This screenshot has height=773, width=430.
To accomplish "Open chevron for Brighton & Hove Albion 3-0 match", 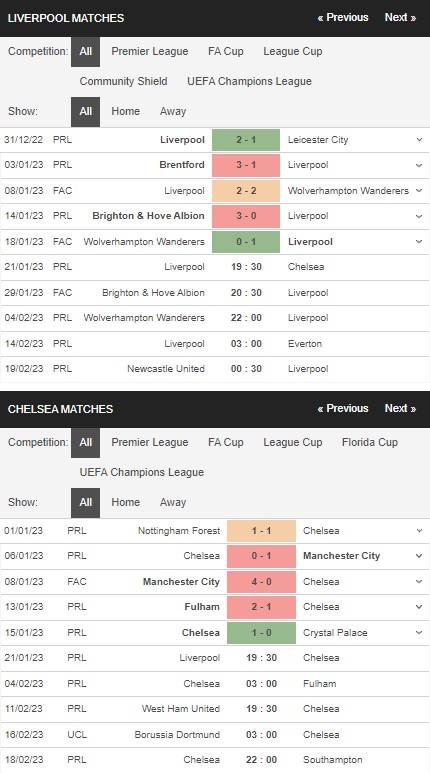I will (x=419, y=216).
